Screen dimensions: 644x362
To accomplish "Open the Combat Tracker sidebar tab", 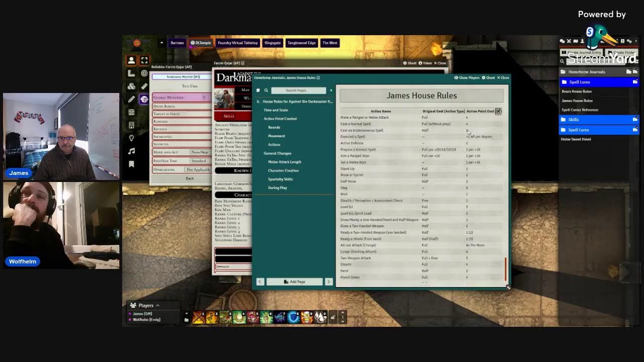I will pyautogui.click(x=569, y=41).
